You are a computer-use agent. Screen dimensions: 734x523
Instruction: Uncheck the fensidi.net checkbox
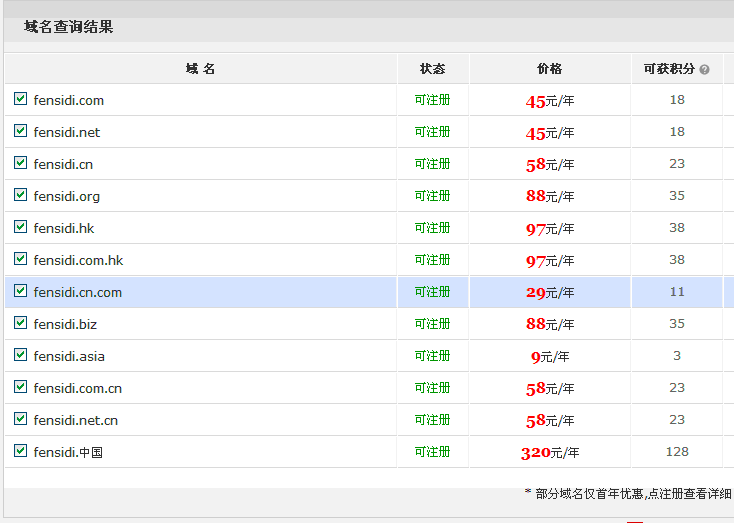pos(21,131)
